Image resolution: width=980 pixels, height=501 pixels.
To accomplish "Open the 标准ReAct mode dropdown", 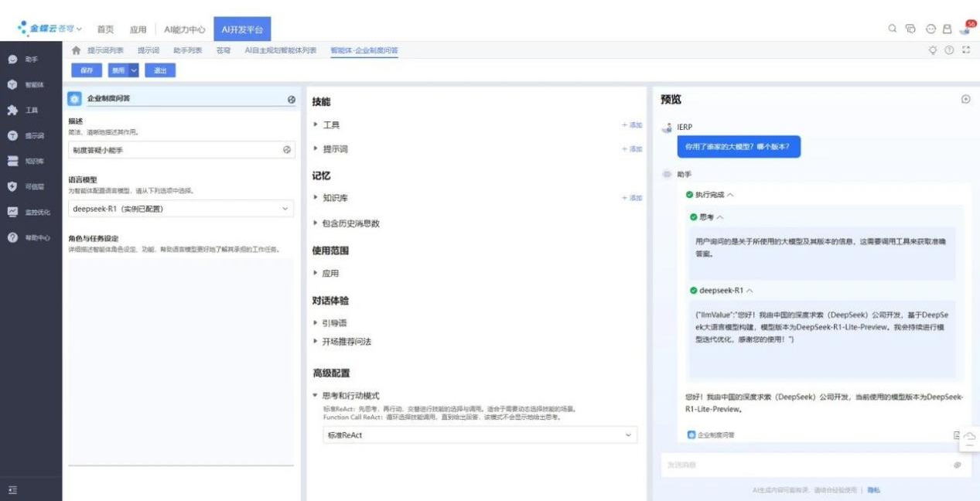I will (480, 435).
